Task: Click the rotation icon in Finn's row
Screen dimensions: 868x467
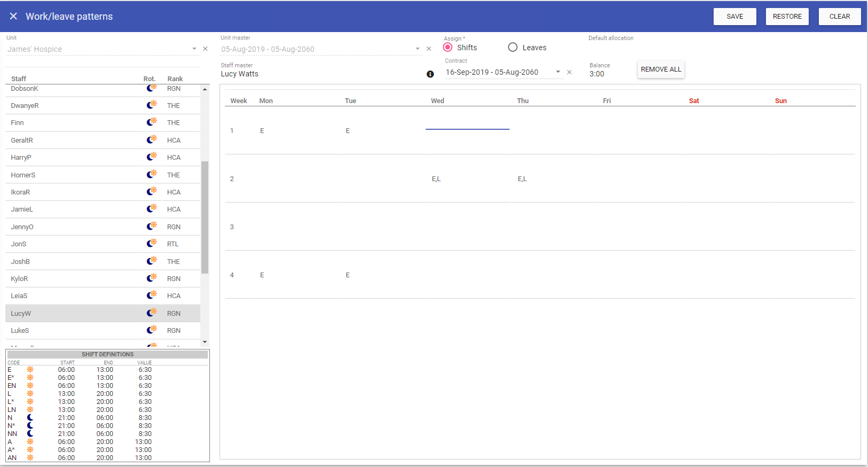Action: pyautogui.click(x=152, y=122)
